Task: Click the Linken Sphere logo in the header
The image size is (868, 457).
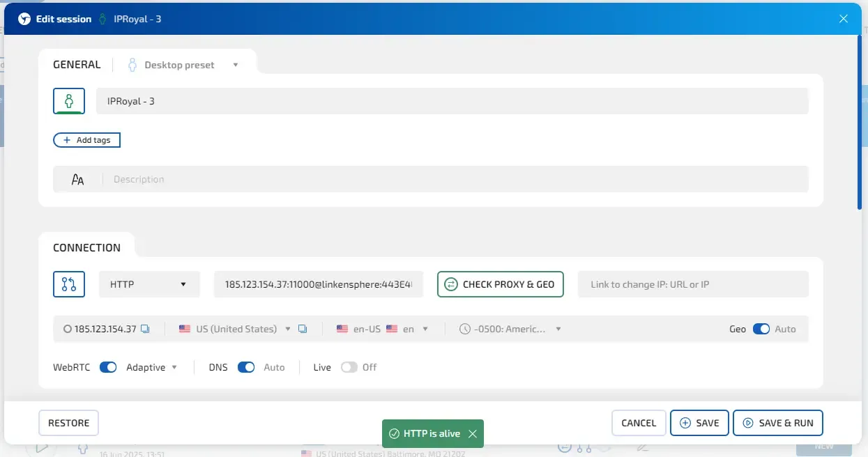Action: (x=23, y=19)
